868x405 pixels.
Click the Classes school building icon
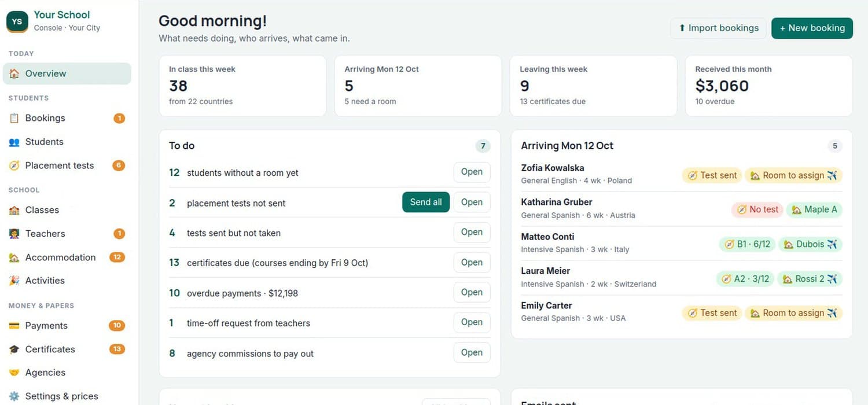pos(14,210)
